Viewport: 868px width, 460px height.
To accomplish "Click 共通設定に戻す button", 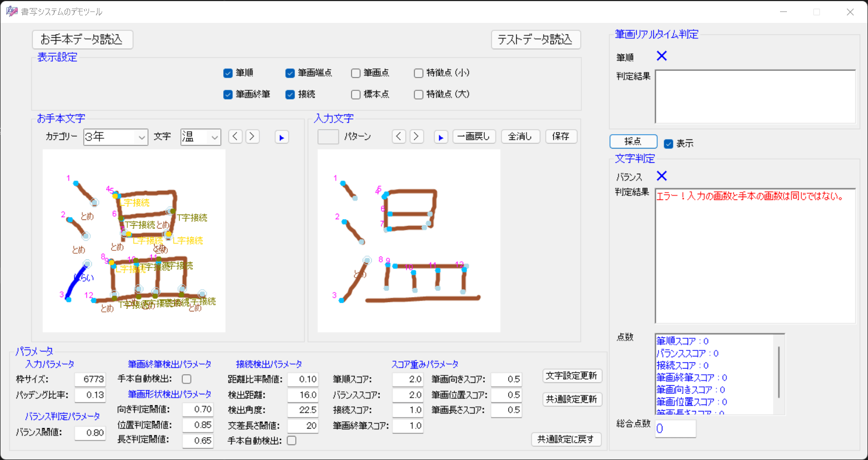I will [x=566, y=439].
